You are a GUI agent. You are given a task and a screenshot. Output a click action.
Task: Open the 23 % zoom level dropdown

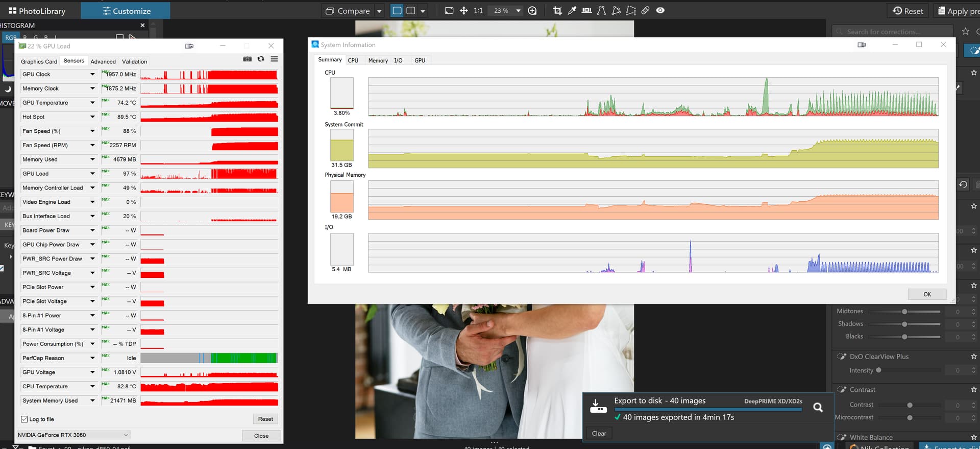click(518, 11)
